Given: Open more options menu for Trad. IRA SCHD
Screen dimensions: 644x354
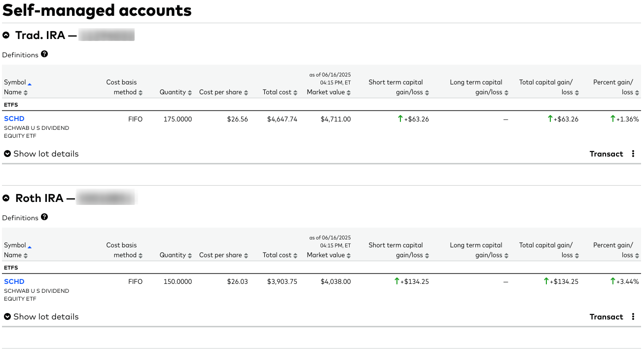Looking at the screenshot, I should coord(634,154).
